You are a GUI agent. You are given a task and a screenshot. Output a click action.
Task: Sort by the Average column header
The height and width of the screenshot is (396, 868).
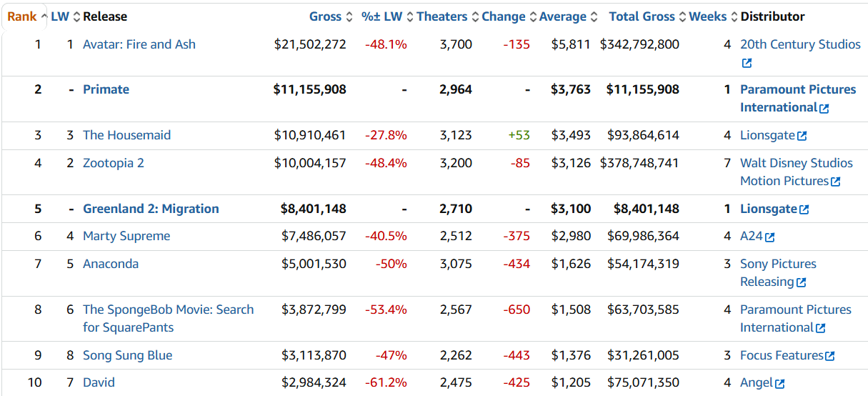click(x=562, y=16)
